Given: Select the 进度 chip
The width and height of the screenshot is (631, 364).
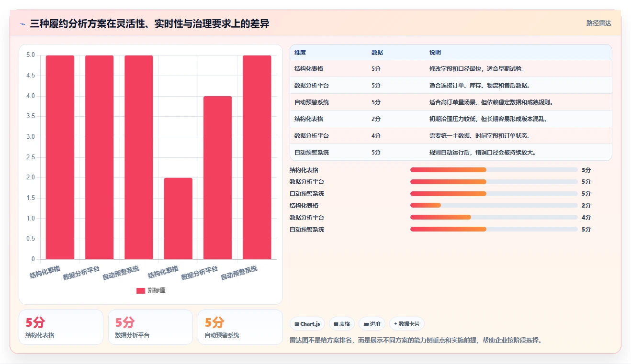Looking at the screenshot, I should [x=372, y=324].
